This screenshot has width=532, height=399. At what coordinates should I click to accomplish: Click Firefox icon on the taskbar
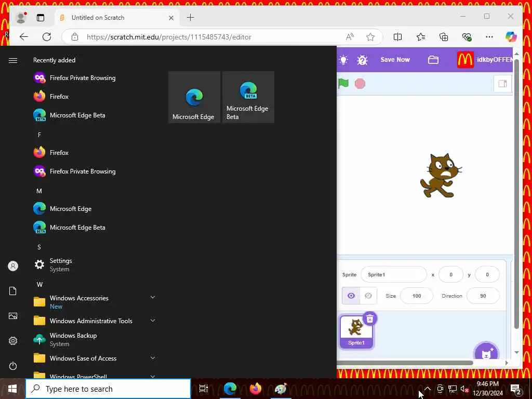[x=256, y=389]
